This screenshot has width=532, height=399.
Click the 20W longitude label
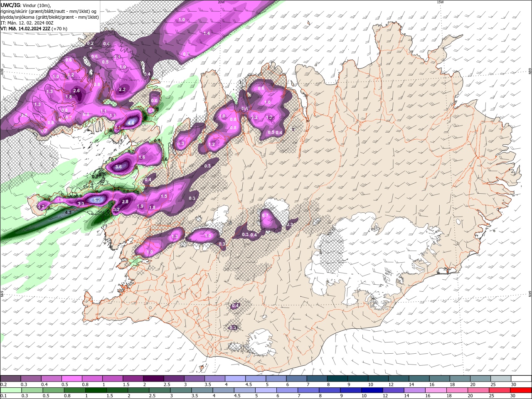[221, 2]
